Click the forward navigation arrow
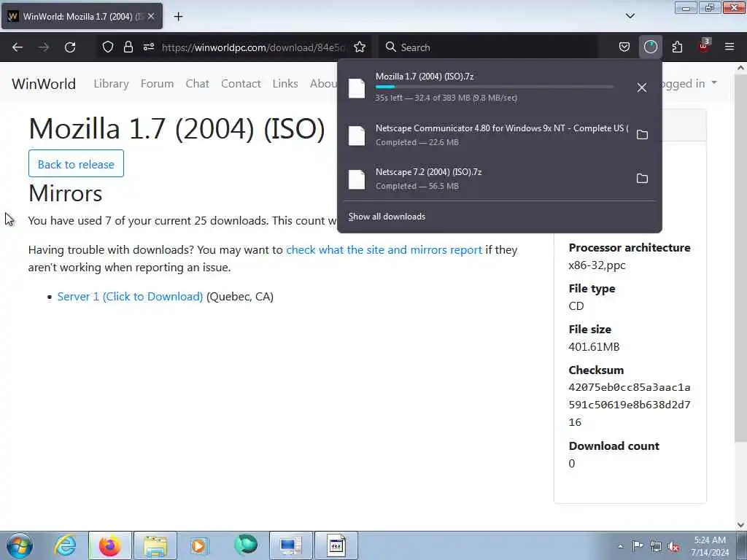 (44, 47)
